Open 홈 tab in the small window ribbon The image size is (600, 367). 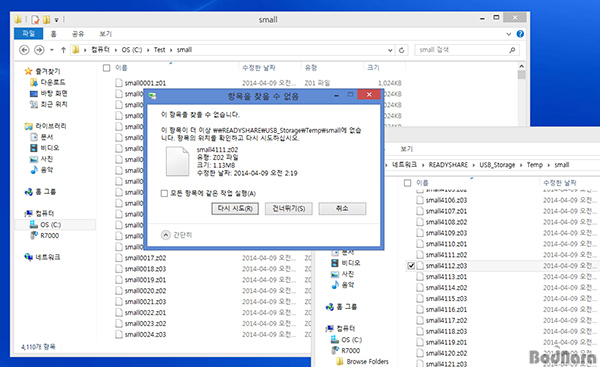tap(54, 34)
